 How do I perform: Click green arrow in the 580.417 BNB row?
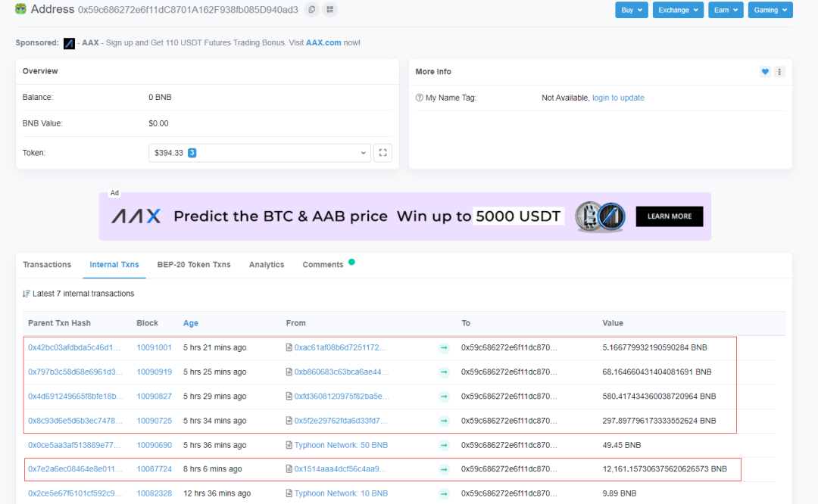[444, 397]
